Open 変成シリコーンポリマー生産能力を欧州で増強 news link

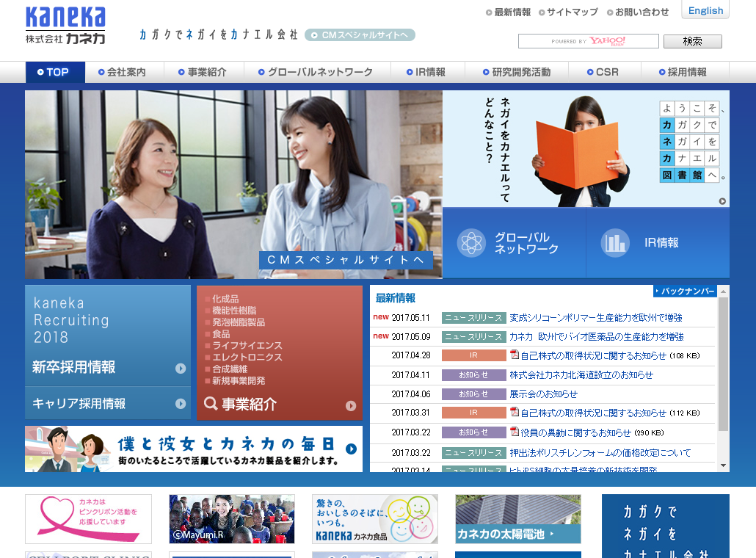596,317
